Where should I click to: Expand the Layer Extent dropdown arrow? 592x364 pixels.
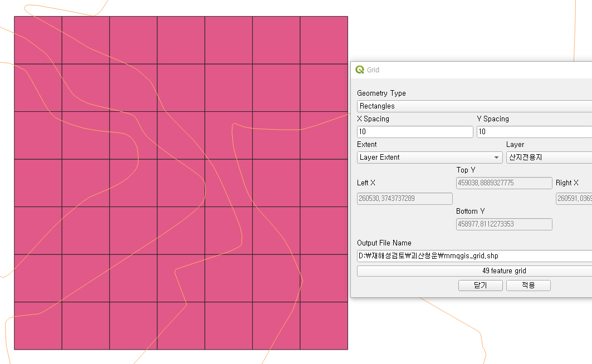496,158
